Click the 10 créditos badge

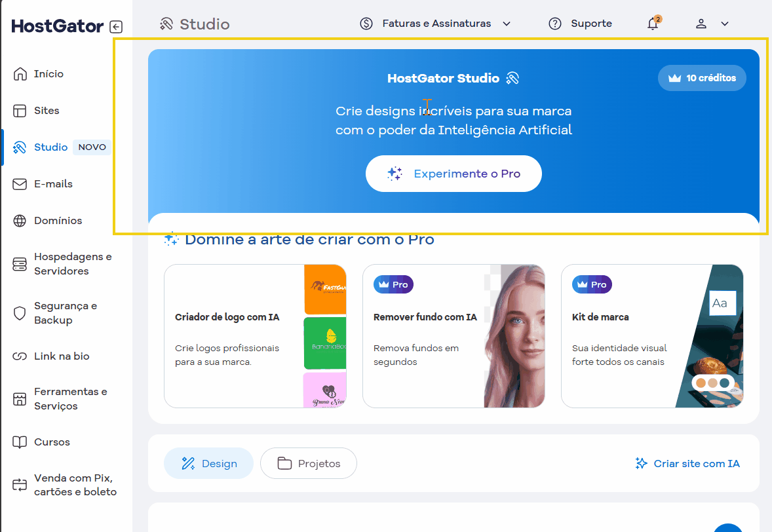tap(702, 78)
